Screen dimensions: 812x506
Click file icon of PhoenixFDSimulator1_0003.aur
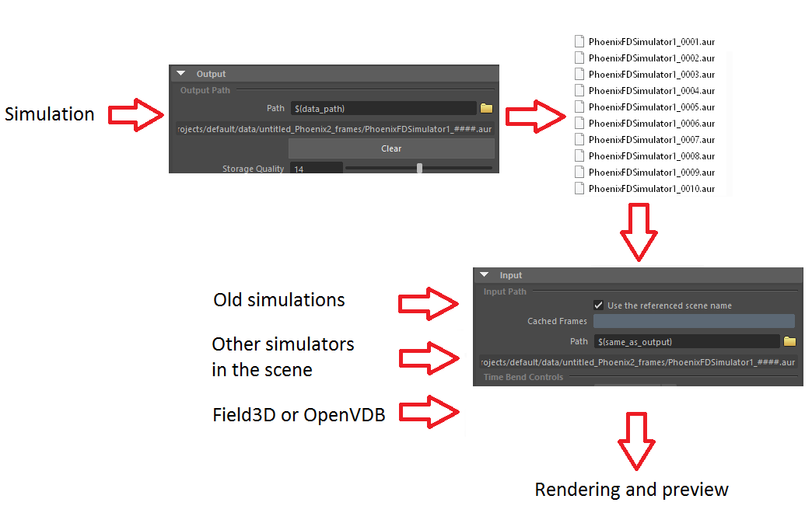coord(579,74)
